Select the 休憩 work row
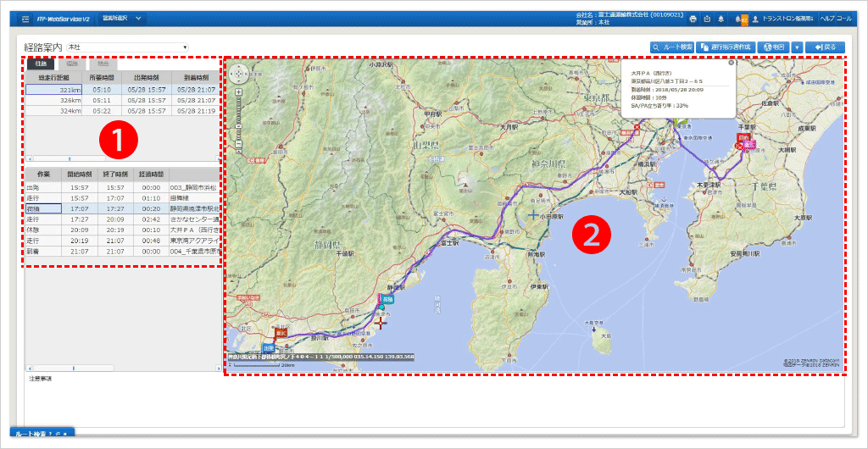This screenshot has height=449, width=868. click(123, 230)
